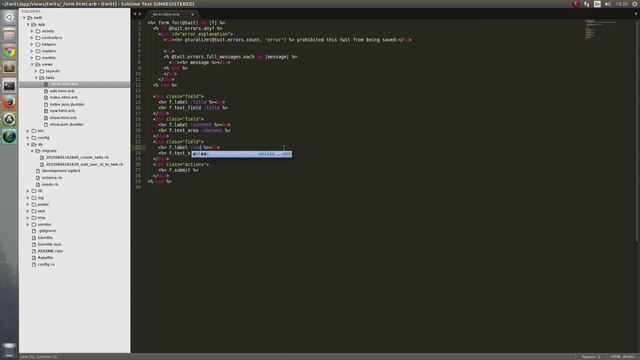
Task: Open the create_twits migration file
Action: point(77,158)
